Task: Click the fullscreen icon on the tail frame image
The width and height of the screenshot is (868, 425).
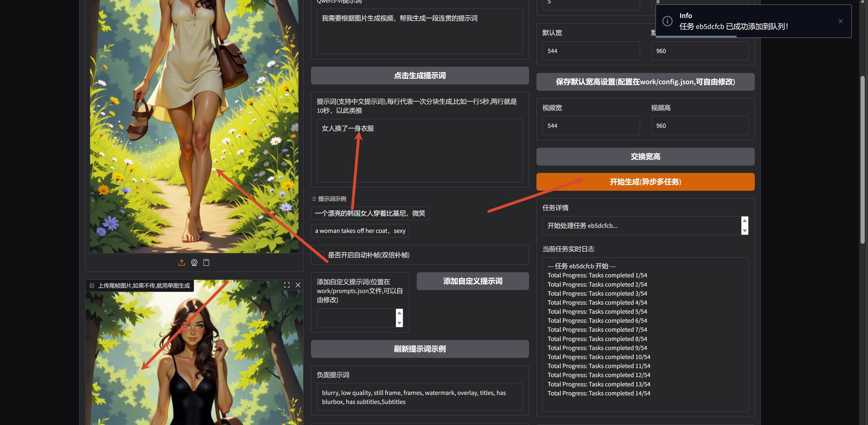Action: click(x=287, y=285)
